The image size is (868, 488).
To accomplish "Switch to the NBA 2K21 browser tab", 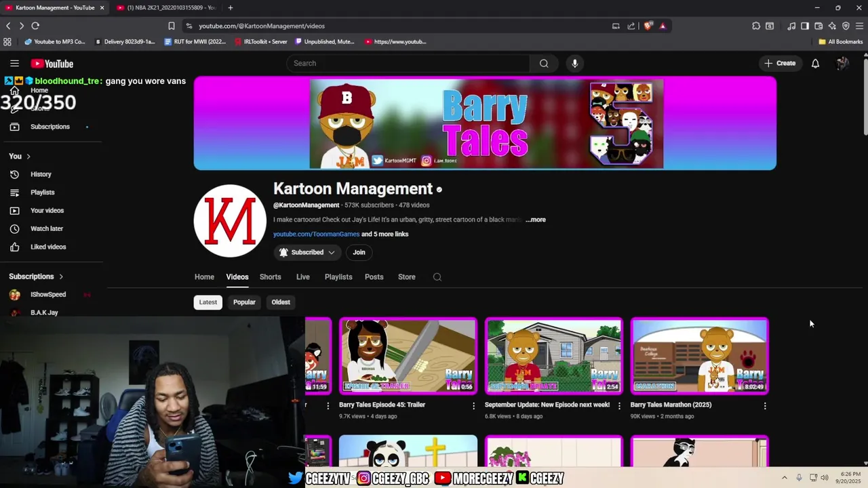I will click(x=166, y=7).
